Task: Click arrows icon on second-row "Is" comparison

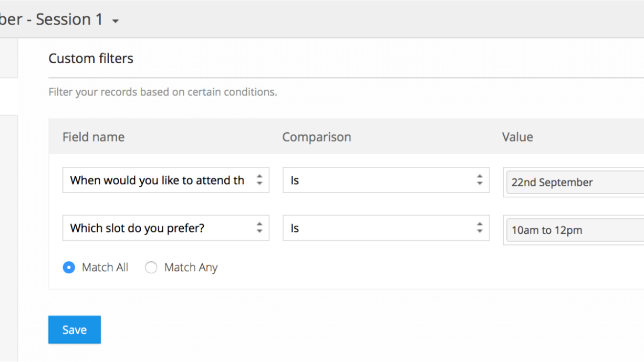Action: 480,228
